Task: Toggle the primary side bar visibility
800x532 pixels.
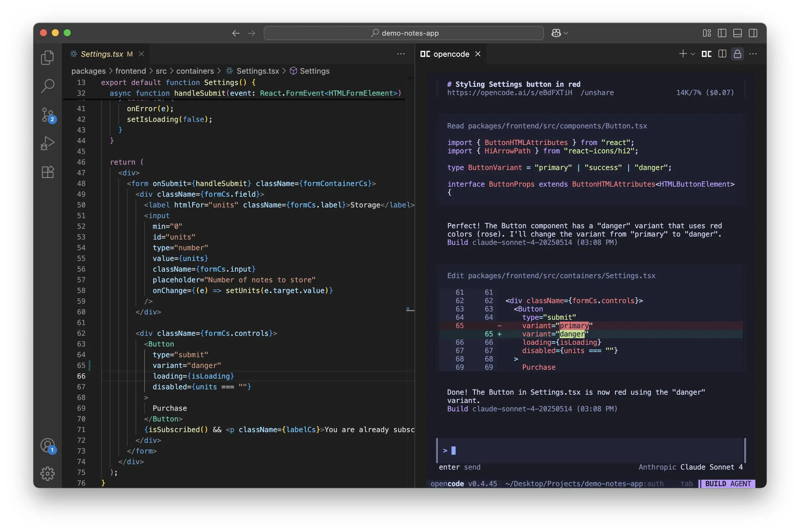Action: point(722,33)
